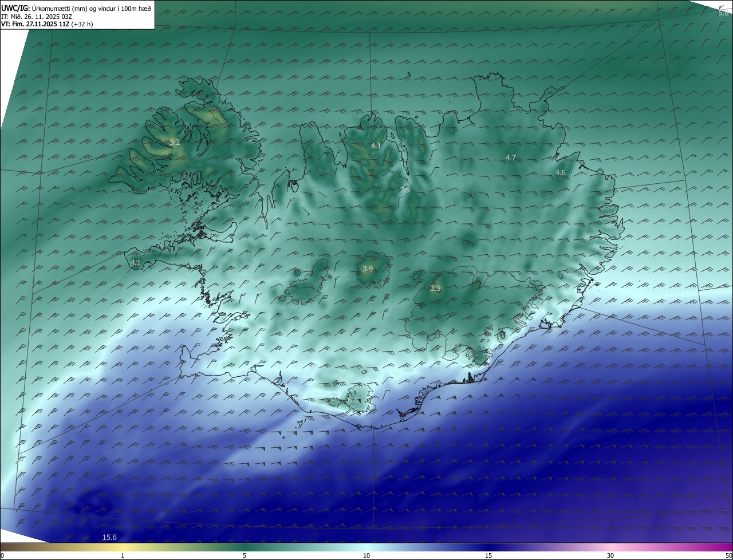733x560 pixels.
Task: Click the 0 tick on the color scale
Action: [2, 555]
